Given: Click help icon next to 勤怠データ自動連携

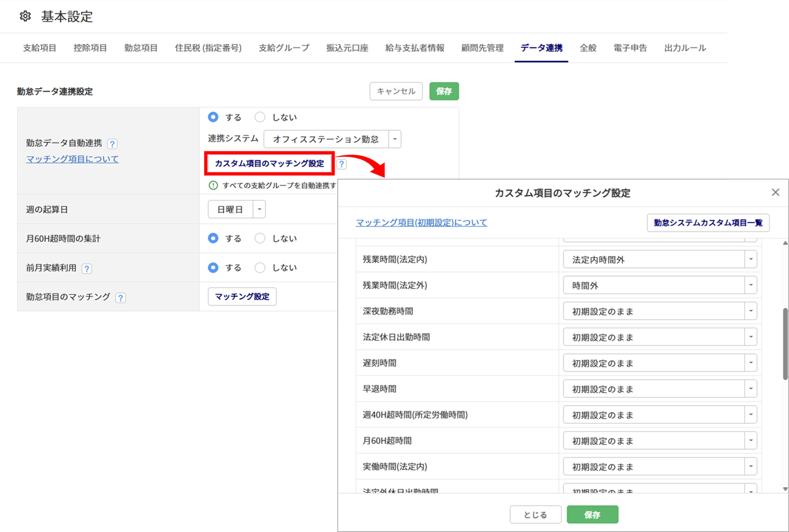Looking at the screenshot, I should point(113,143).
